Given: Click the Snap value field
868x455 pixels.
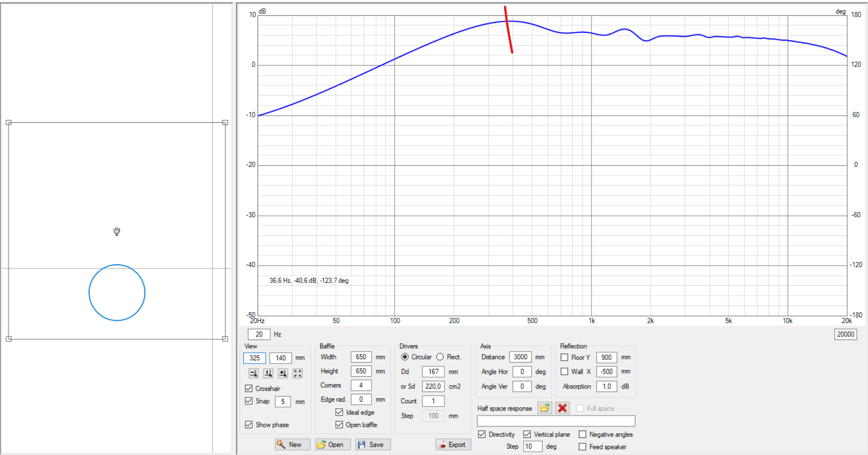Looking at the screenshot, I should click(x=283, y=402).
